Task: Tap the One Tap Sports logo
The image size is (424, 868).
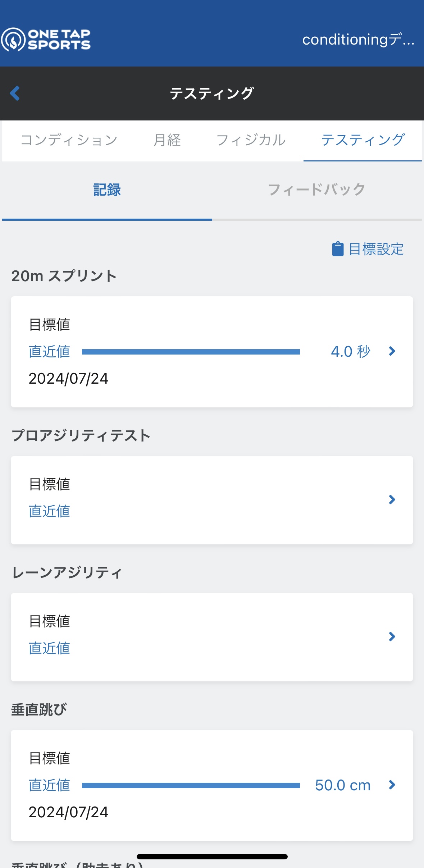Action: (46, 39)
